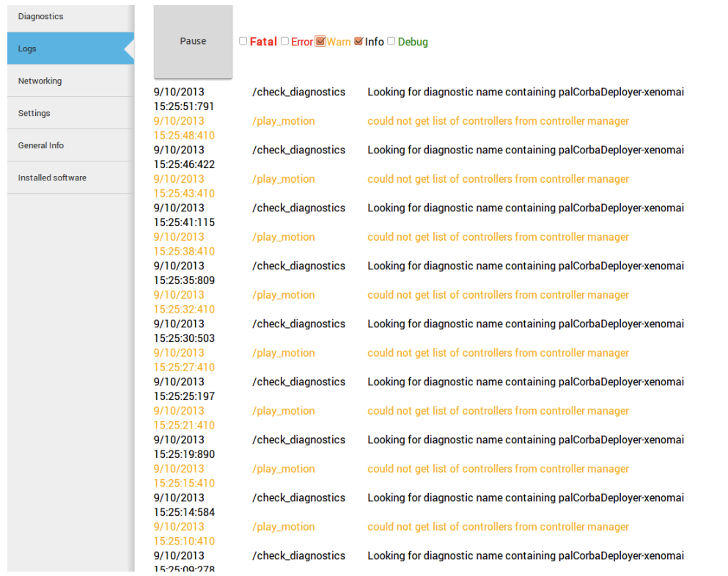This screenshot has height=576, width=728.
Task: Click the controller warning message at 15:25:15:410
Action: point(499,469)
